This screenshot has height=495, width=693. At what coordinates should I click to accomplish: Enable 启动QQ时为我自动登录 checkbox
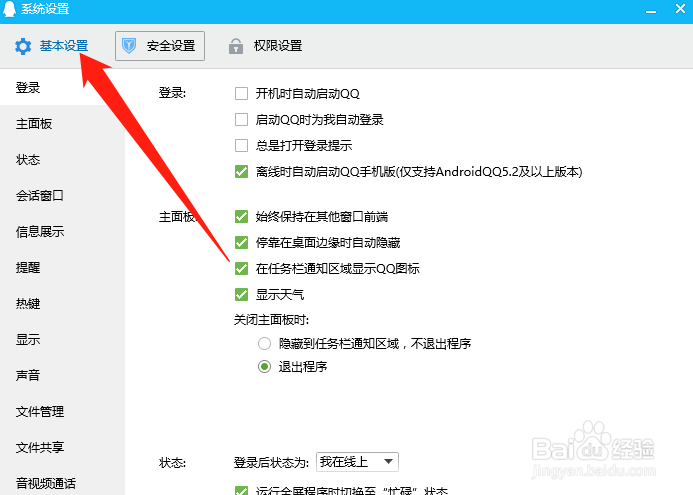(x=241, y=119)
